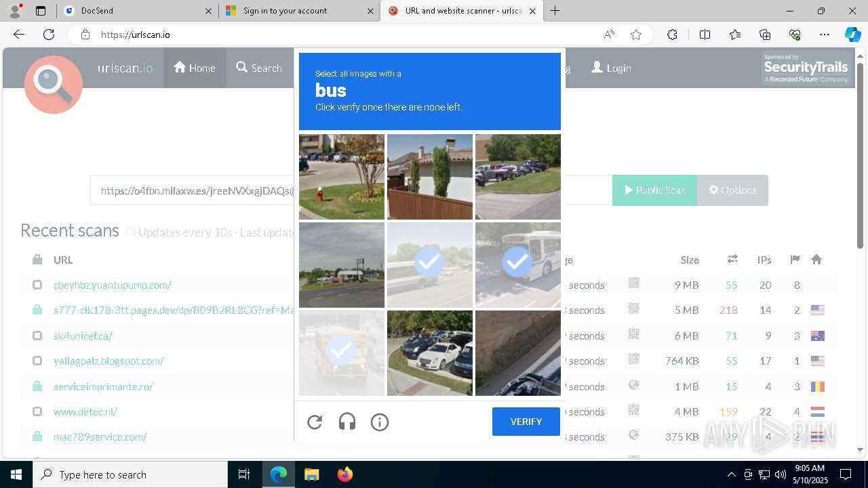Viewport: 868px width, 488px height.
Task: Switch to audio captcha challenge
Action: [x=347, y=422]
